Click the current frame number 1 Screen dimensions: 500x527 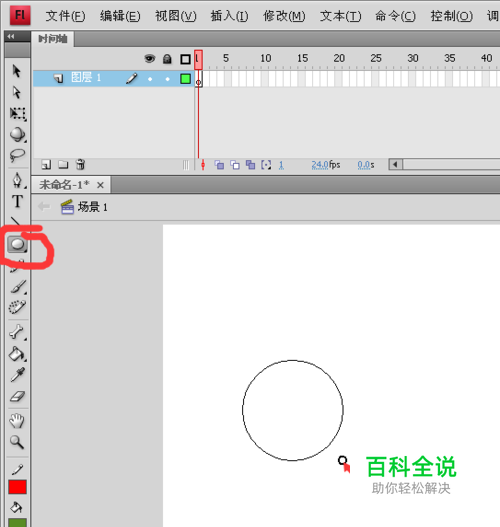coord(281,165)
